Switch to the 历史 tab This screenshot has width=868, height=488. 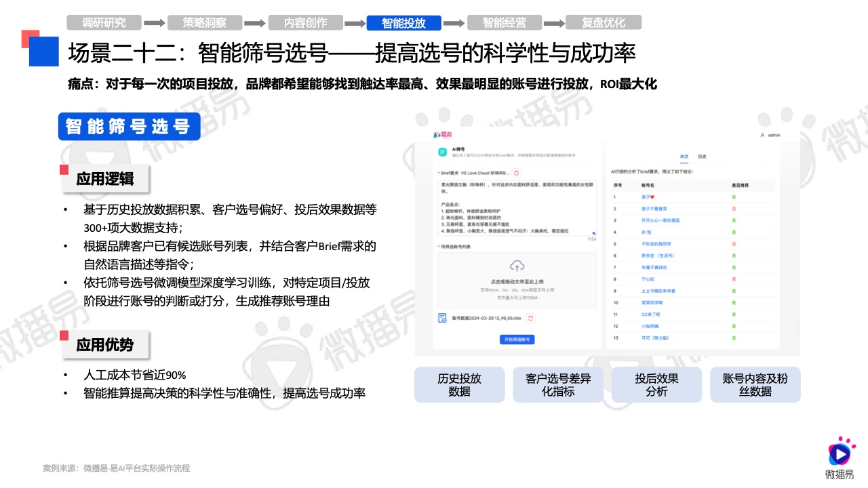click(702, 157)
